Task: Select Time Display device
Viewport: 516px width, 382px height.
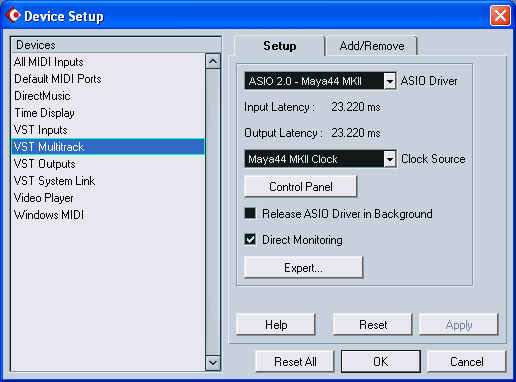Action: click(108, 113)
